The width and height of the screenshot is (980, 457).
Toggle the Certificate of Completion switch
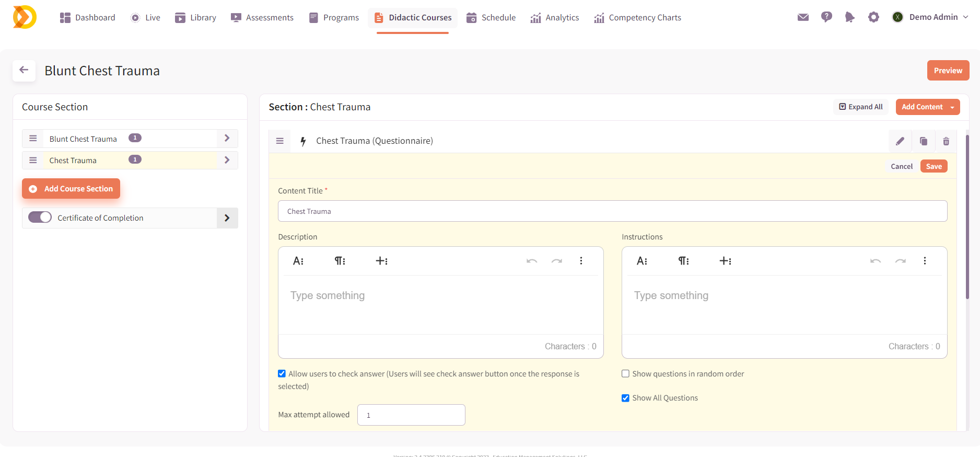click(40, 218)
